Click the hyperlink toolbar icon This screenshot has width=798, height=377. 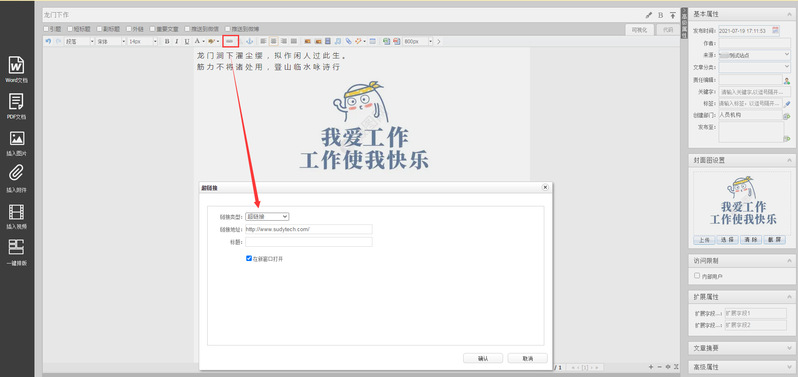tap(231, 41)
